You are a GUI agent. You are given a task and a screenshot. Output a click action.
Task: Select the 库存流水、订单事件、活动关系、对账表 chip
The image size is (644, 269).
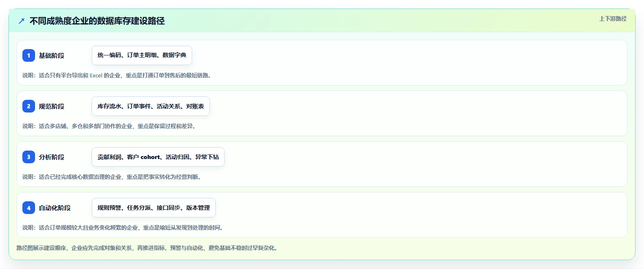tap(151, 106)
